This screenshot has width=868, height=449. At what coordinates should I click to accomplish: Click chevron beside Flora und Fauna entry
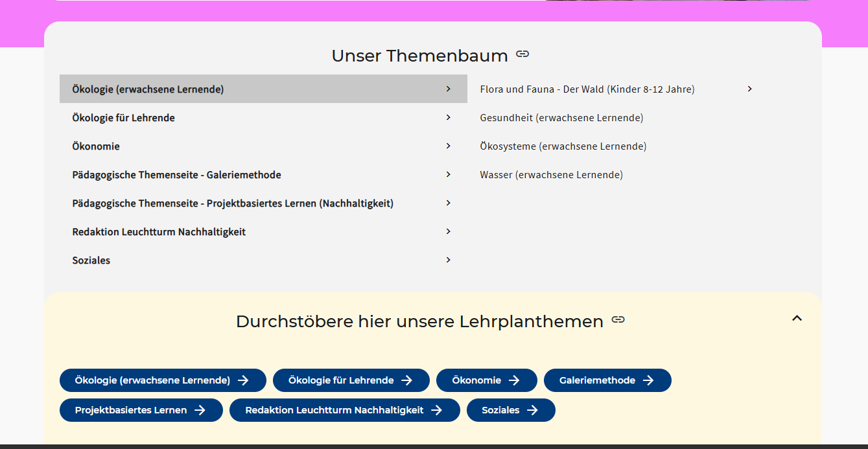[749, 89]
